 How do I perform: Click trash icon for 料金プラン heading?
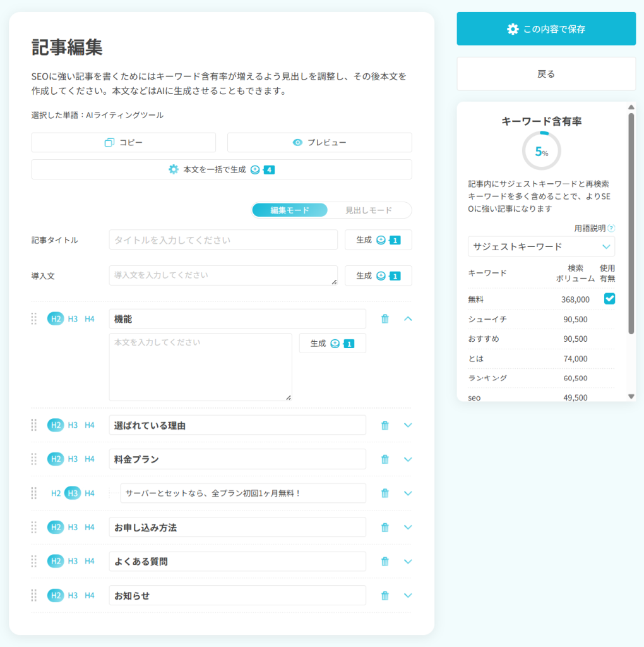pos(385,459)
